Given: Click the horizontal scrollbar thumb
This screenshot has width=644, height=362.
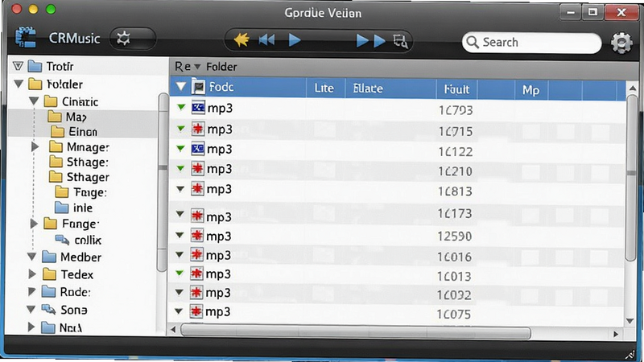Looking at the screenshot, I should [x=355, y=331].
